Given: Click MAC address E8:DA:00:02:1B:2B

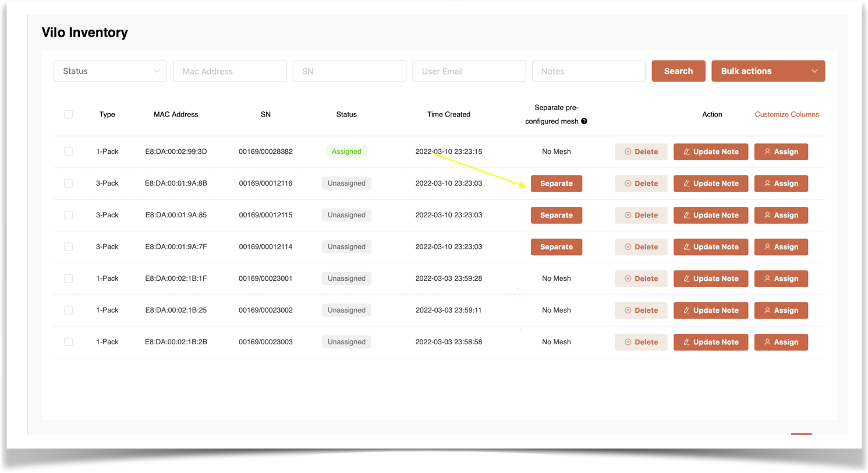Looking at the screenshot, I should pos(176,342).
